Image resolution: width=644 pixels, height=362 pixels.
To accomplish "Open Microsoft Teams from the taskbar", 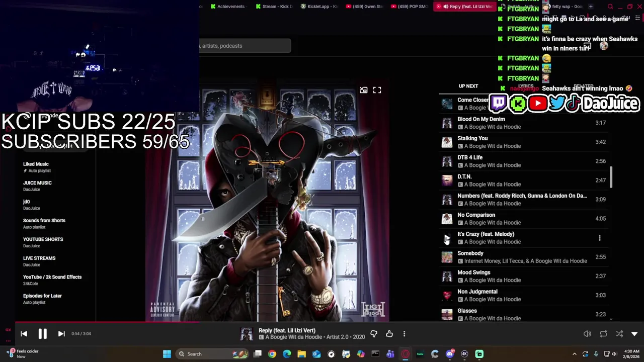I will tap(390, 354).
